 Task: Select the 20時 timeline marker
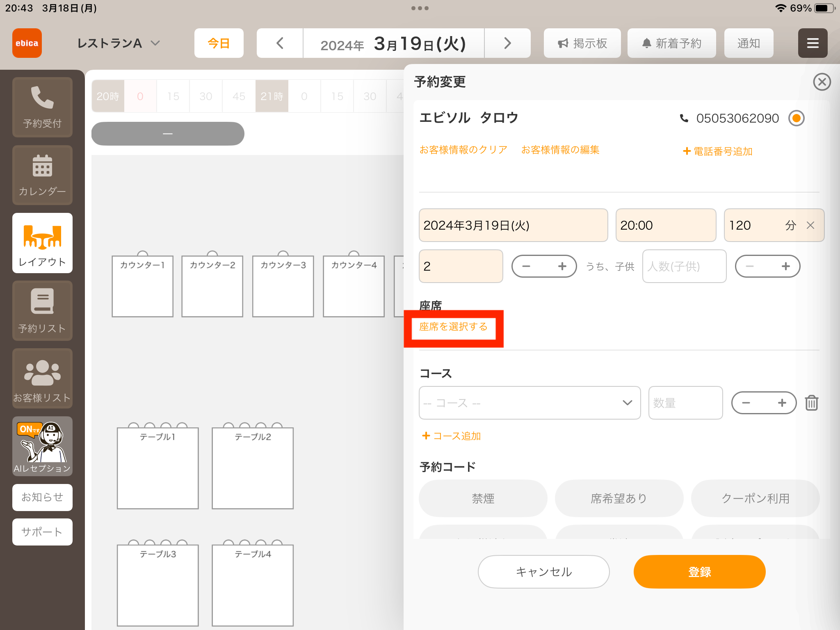(108, 96)
